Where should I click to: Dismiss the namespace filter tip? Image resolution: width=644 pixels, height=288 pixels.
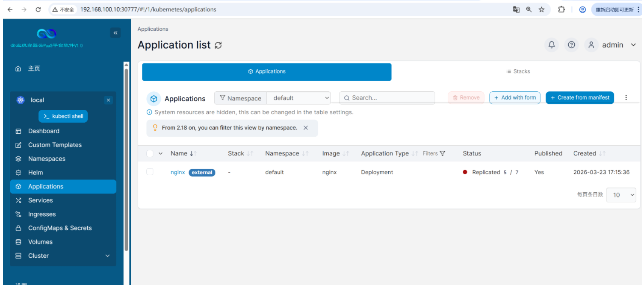click(306, 128)
